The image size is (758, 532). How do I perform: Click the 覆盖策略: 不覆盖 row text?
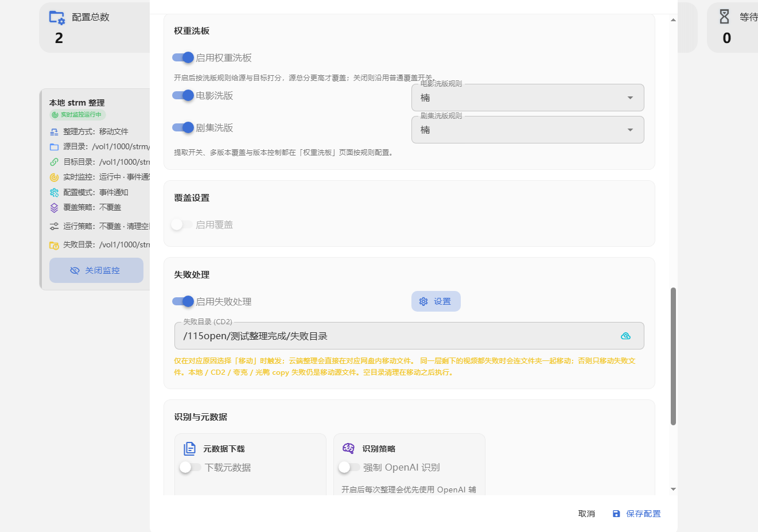[92, 208]
